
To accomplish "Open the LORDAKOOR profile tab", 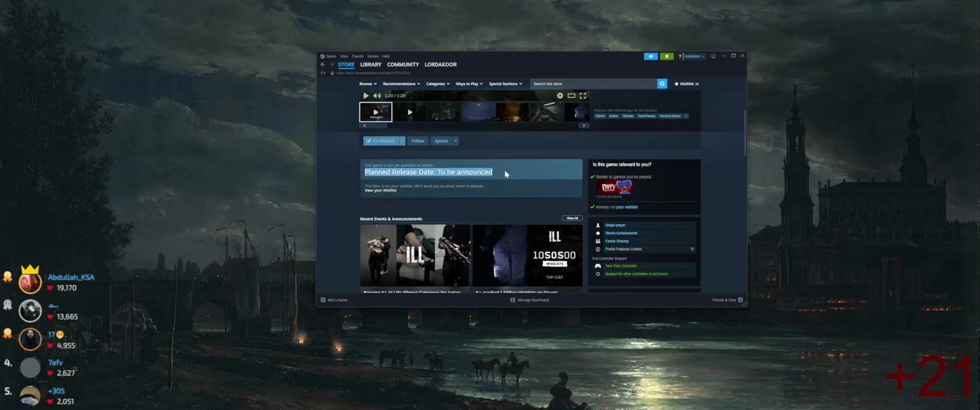I will pyautogui.click(x=441, y=64).
